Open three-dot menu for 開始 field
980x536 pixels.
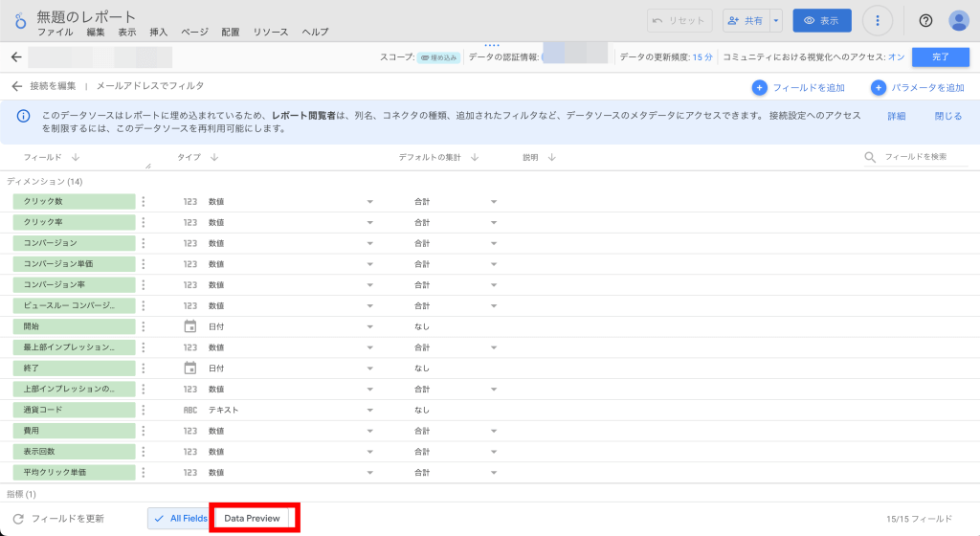click(x=144, y=326)
